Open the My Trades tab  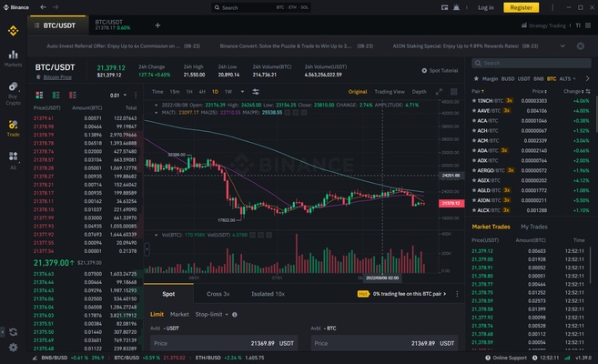(534, 227)
